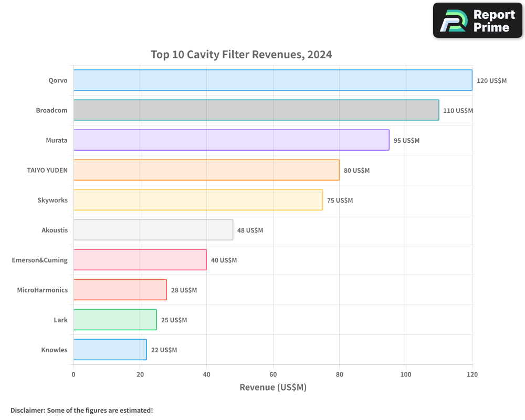Select the Murata purple bar
Image resolution: width=525 pixels, height=420 pixels.
(x=231, y=140)
